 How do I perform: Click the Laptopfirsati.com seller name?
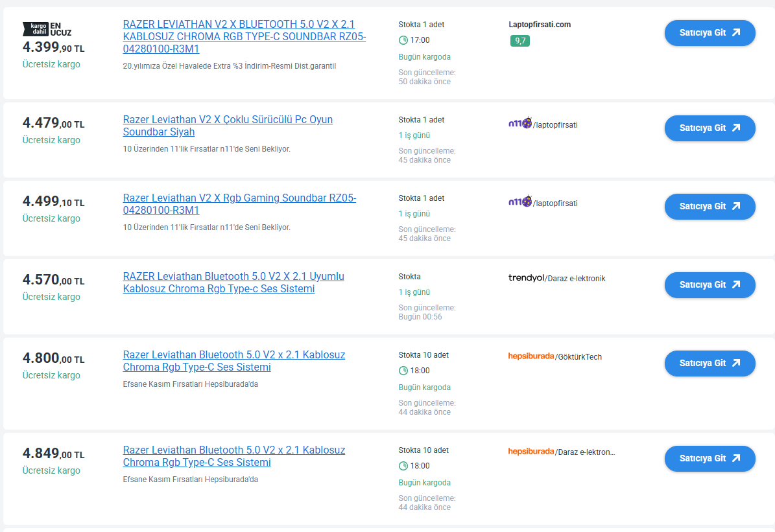pos(540,24)
